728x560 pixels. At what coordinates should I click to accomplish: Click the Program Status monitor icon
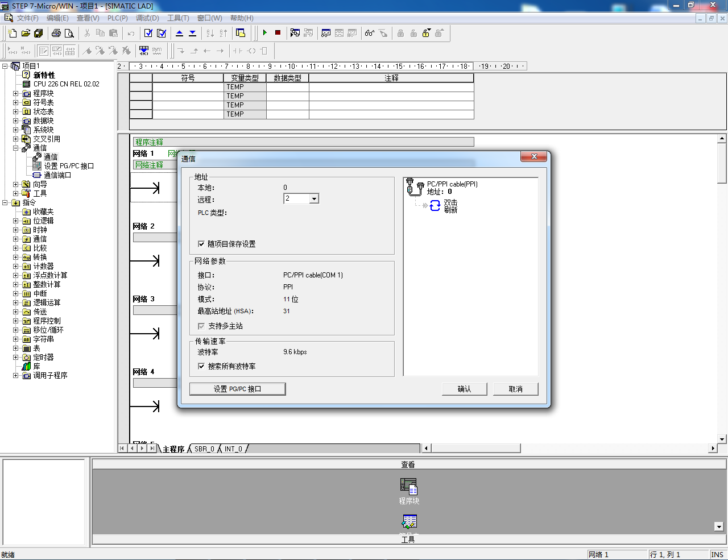click(x=295, y=33)
